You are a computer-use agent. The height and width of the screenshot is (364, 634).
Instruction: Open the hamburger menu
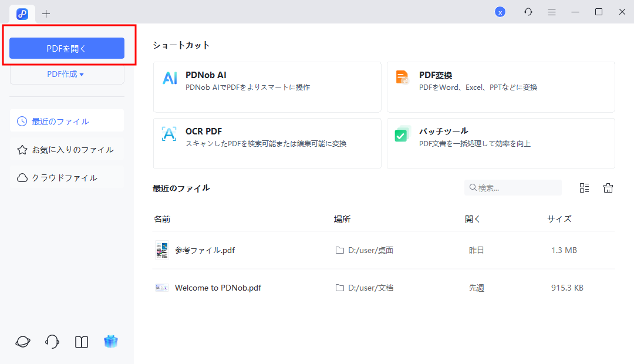click(x=551, y=11)
